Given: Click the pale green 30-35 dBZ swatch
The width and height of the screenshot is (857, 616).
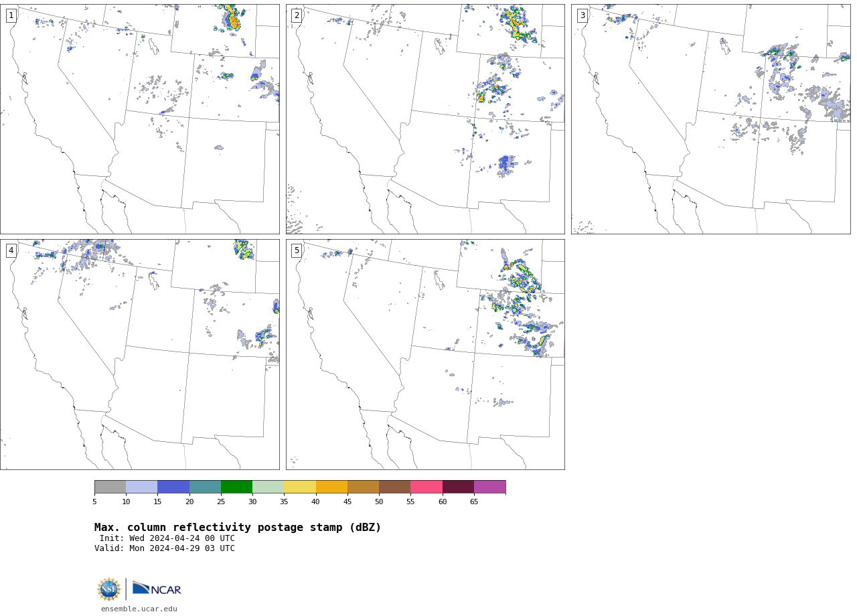Looking at the screenshot, I should (x=268, y=487).
